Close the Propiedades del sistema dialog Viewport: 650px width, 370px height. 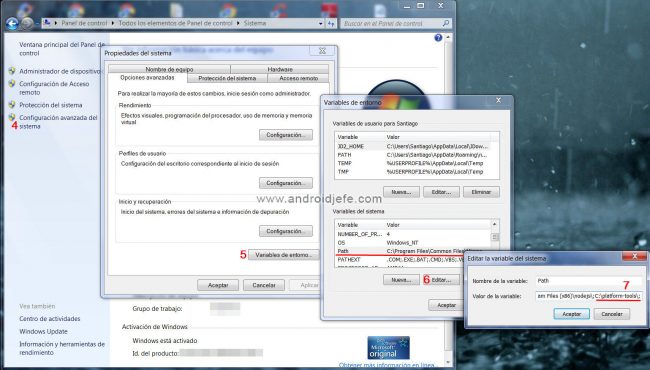(322, 51)
